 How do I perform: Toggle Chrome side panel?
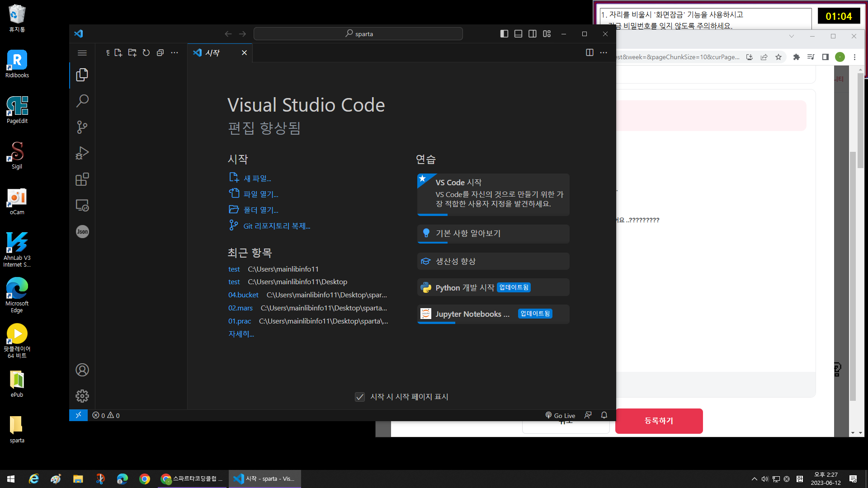click(826, 57)
